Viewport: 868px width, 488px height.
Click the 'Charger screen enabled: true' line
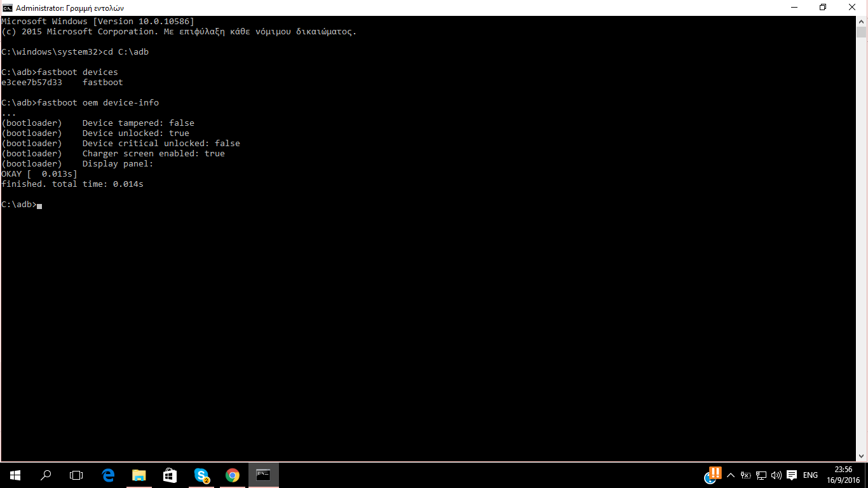(x=113, y=154)
